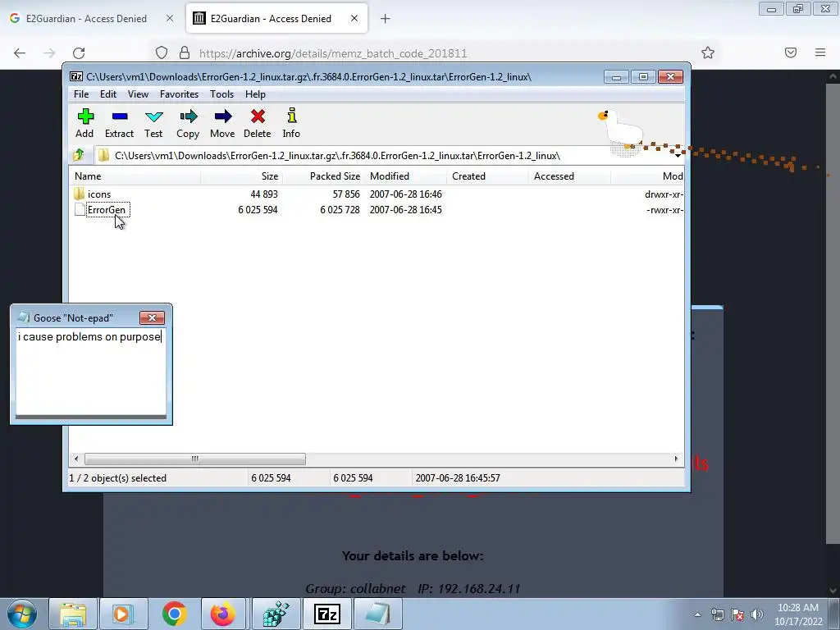Click the horizontal scrollbar thumb in 7-Zip
Screen dimensions: 840x630
click(x=195, y=459)
